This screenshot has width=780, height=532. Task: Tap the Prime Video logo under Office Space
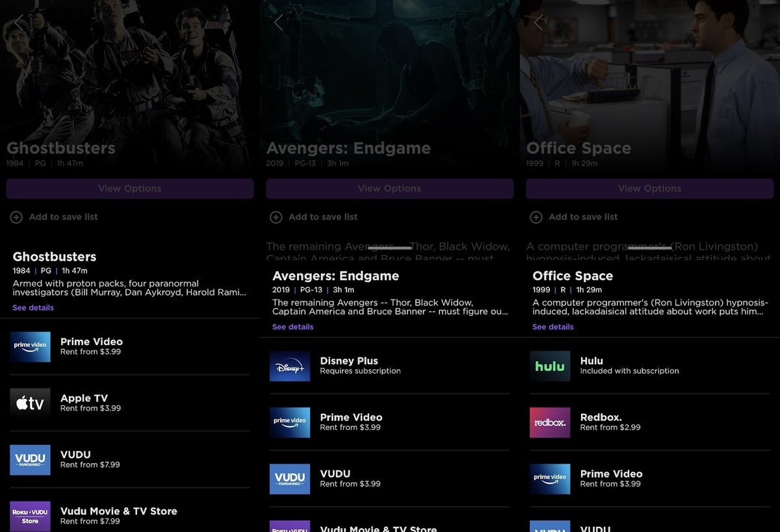pos(550,479)
